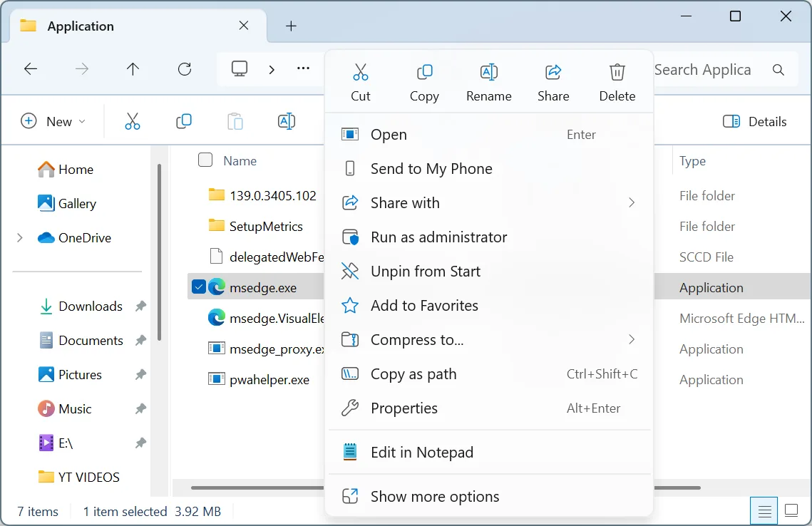This screenshot has height=526, width=812.
Task: Select the pwahelper.exe file
Action: click(x=258, y=379)
